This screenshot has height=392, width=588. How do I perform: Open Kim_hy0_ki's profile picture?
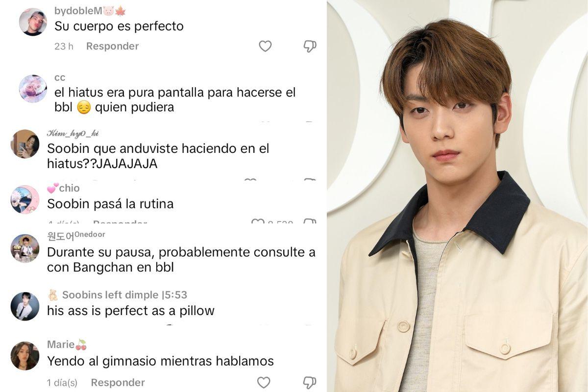pos(25,144)
